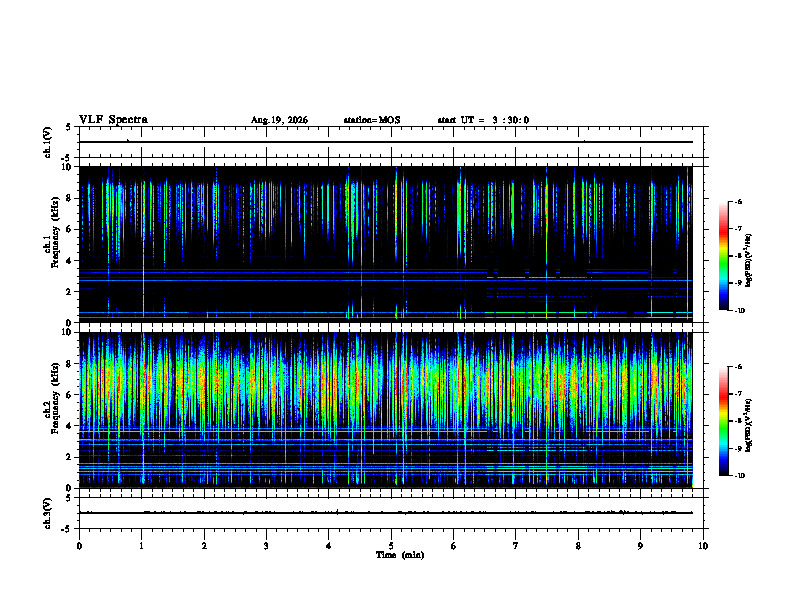This screenshot has width=792, height=612.
Task: Click the Time (min) axis label
Action: click(x=400, y=555)
